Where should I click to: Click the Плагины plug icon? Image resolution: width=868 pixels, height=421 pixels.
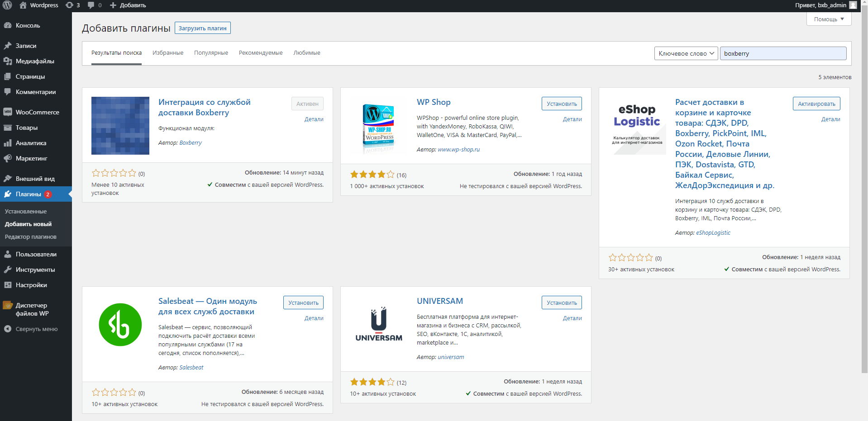8,194
